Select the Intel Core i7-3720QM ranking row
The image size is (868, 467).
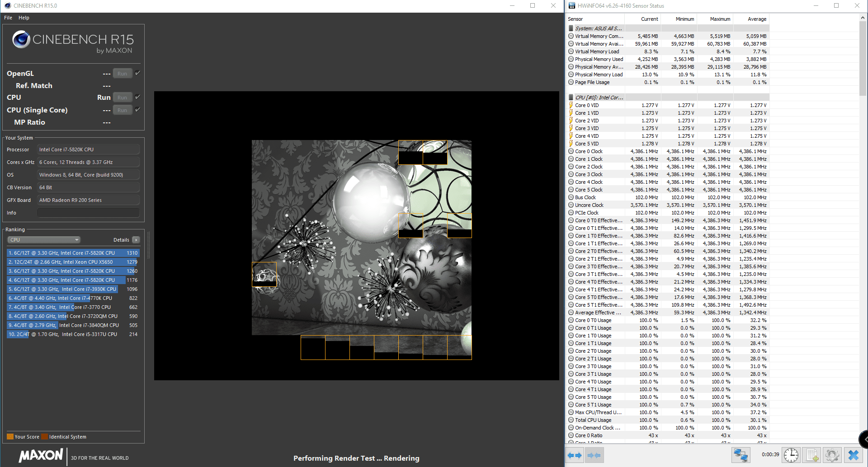tap(73, 316)
